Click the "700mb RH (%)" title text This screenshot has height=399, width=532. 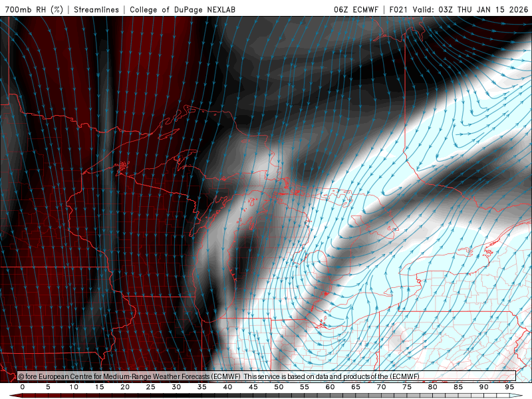click(34, 9)
